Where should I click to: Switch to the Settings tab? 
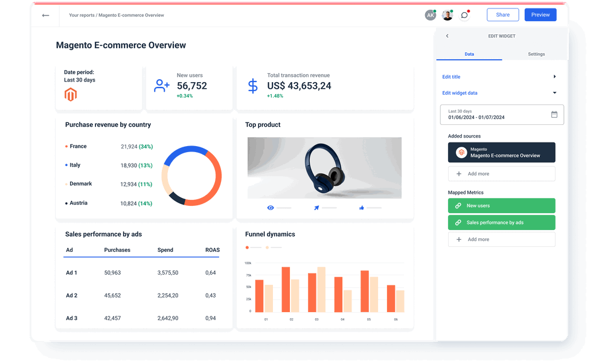[536, 54]
